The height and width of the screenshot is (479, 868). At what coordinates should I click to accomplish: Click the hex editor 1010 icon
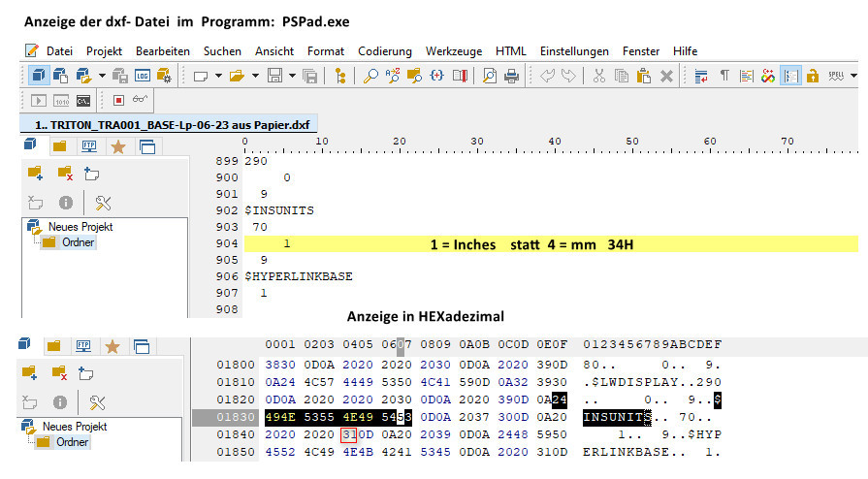coord(61,101)
